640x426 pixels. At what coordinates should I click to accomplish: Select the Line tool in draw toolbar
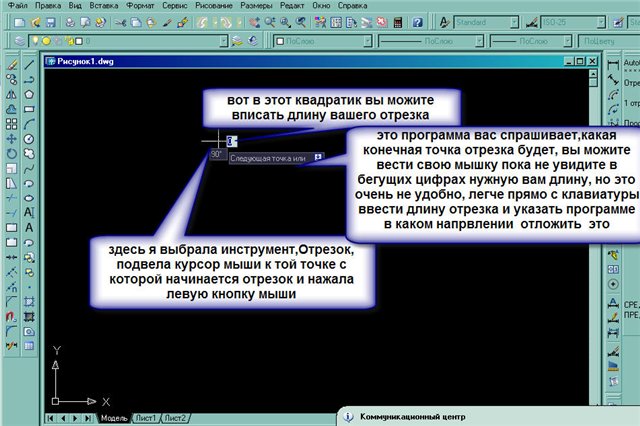pos(30,65)
